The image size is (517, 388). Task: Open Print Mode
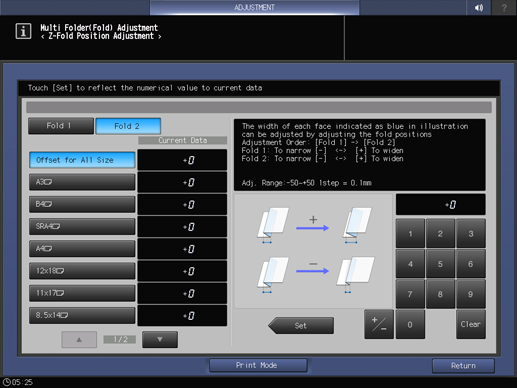(x=258, y=365)
